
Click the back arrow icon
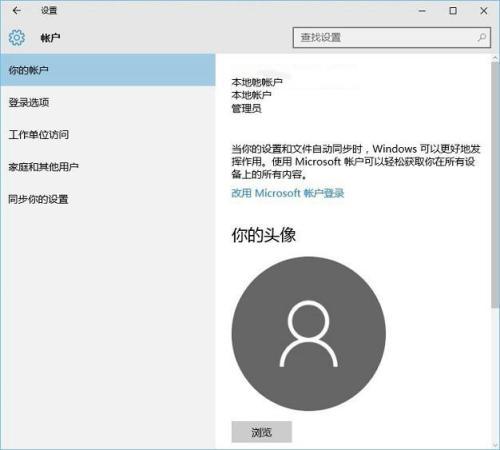pos(16,11)
